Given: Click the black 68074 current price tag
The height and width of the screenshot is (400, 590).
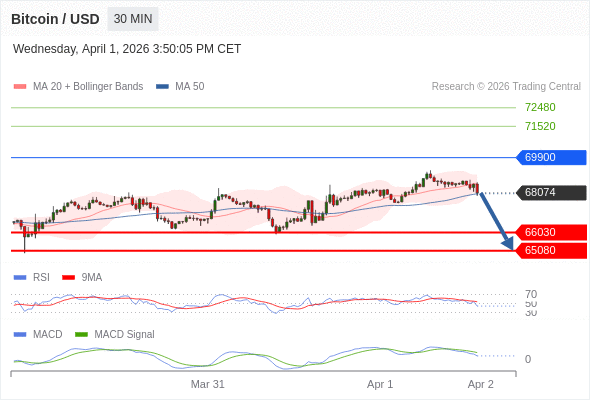Looking at the screenshot, I should (551, 193).
